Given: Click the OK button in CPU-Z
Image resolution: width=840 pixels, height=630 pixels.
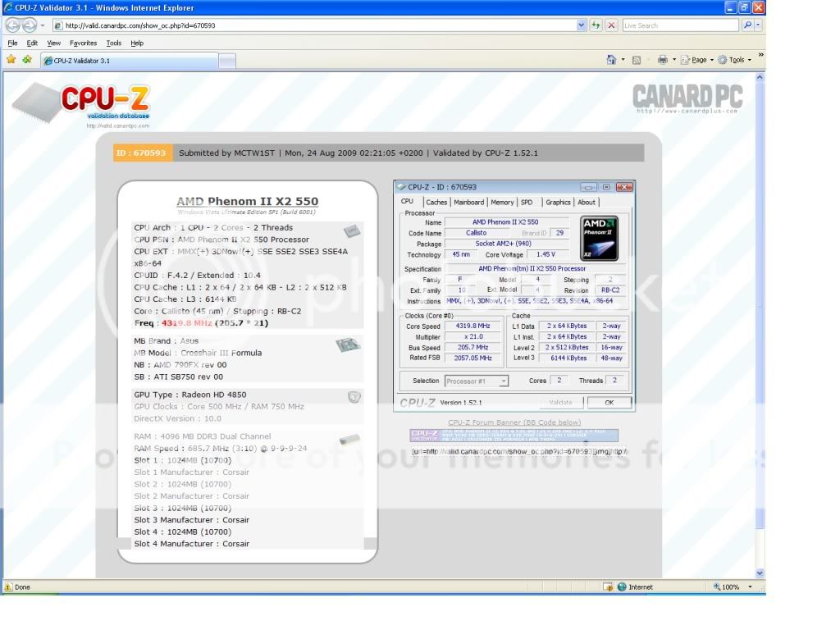Looking at the screenshot, I should click(609, 402).
